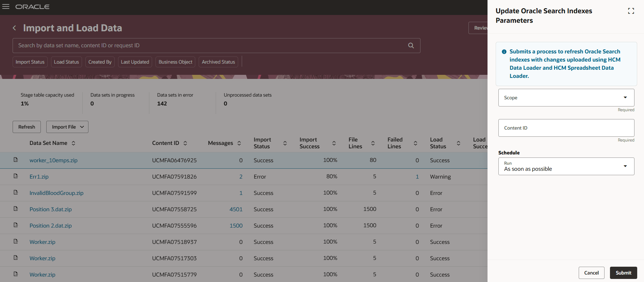The height and width of the screenshot is (282, 644).
Task: Open the Position 3.dat.zip link
Action: (x=51, y=209)
